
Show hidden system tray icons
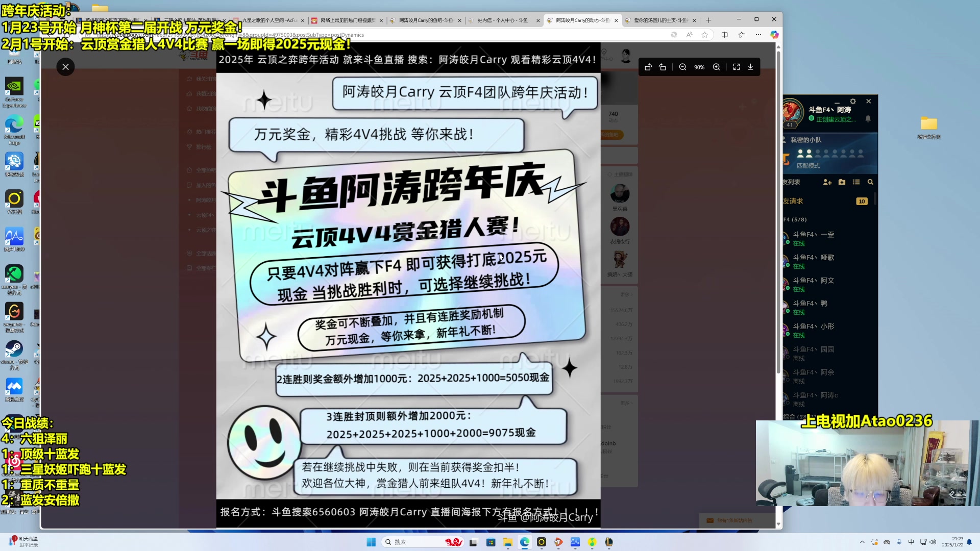click(862, 542)
